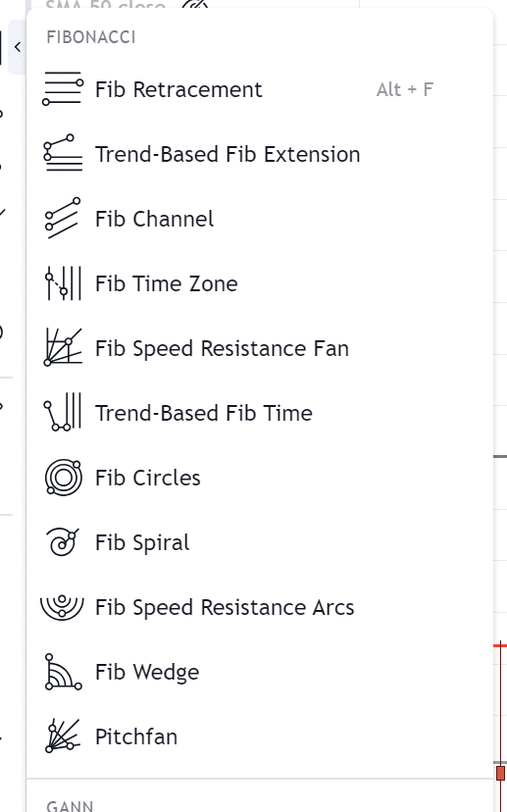Click the 'Pitchfan' text label
The width and height of the screenshot is (507, 812).
[x=136, y=736]
